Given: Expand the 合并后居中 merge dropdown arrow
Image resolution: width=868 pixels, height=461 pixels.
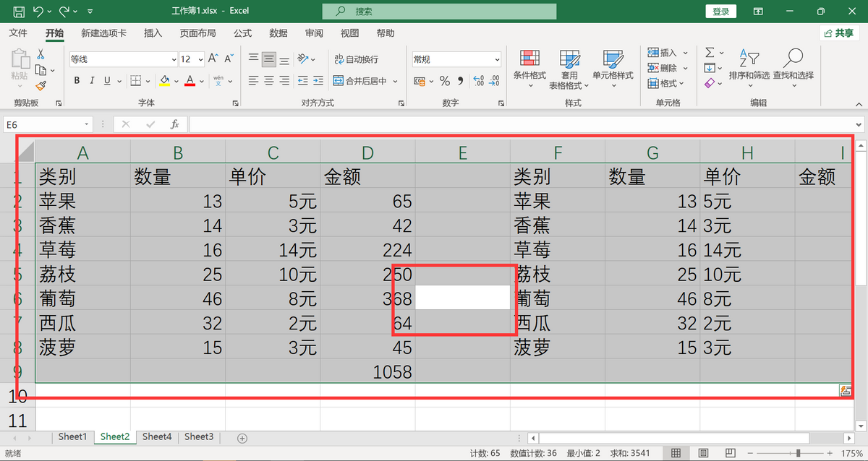Looking at the screenshot, I should click(396, 81).
